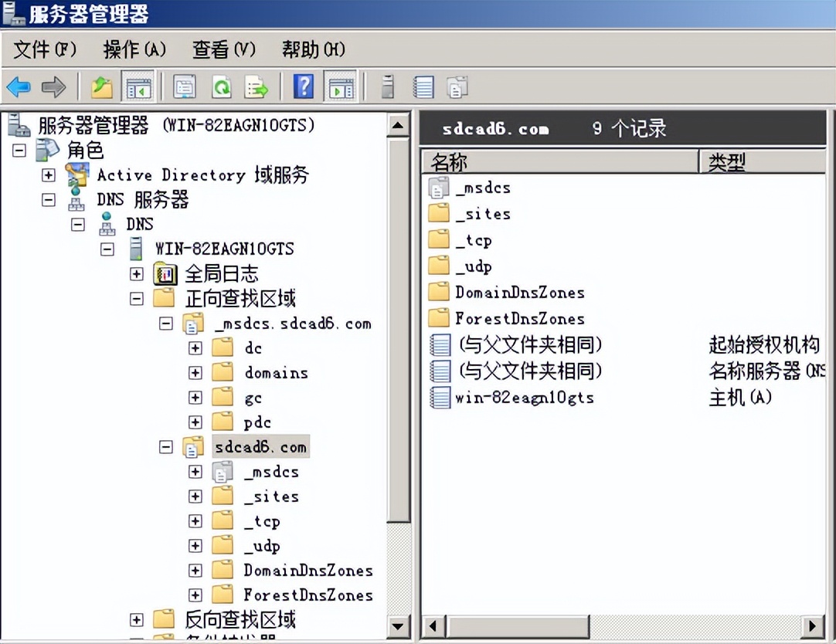This screenshot has height=644, width=836.
Task: Select the 主机(A) type cell
Action: tap(740, 397)
